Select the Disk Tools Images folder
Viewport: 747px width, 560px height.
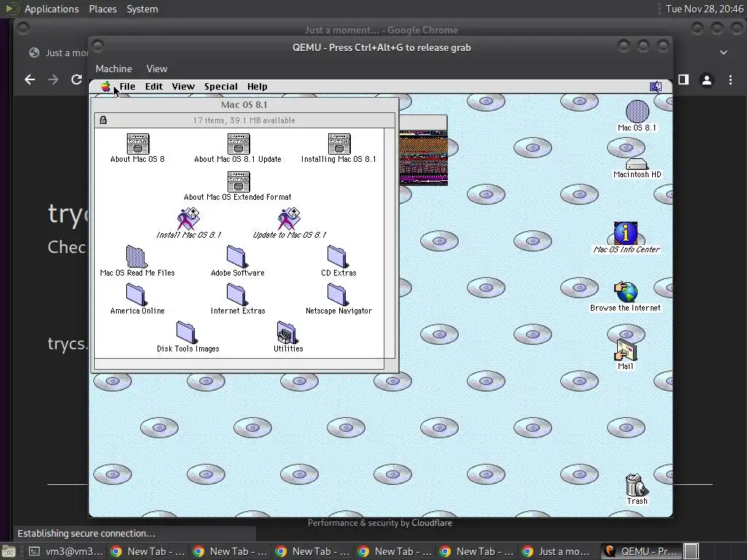(186, 332)
